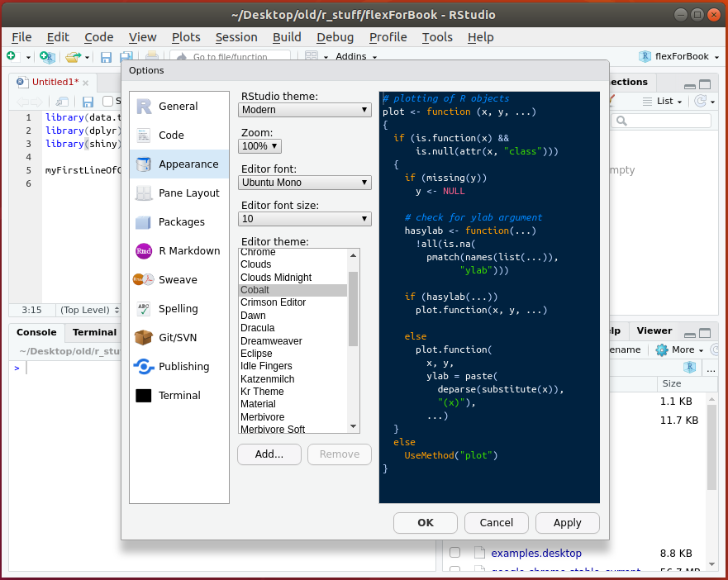Open Publishing settings icon
The height and width of the screenshot is (580, 728).
click(144, 367)
